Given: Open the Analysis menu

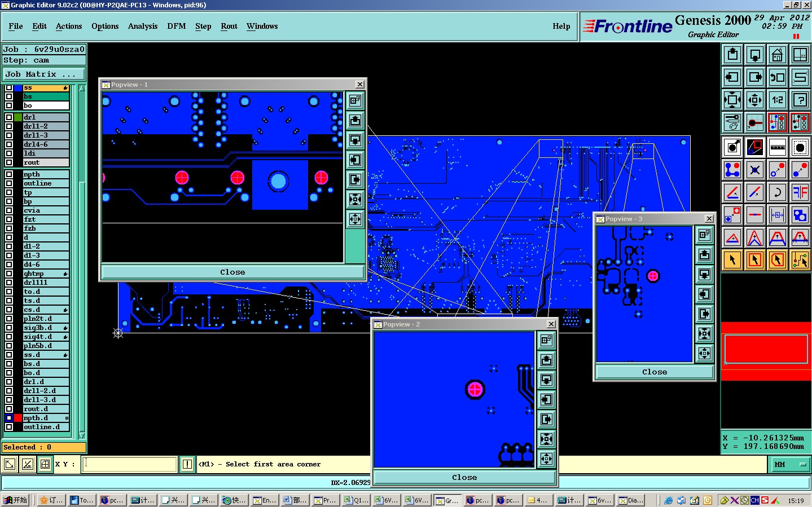Looking at the screenshot, I should pos(143,26).
